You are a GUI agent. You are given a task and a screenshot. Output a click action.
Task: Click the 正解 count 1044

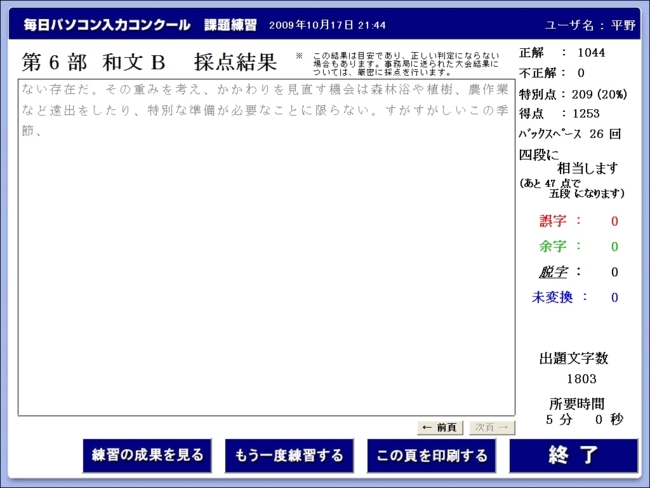pyautogui.click(x=592, y=53)
